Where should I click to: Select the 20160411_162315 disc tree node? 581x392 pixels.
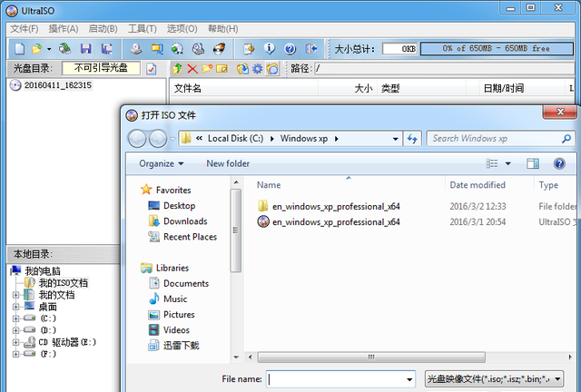[x=58, y=85]
